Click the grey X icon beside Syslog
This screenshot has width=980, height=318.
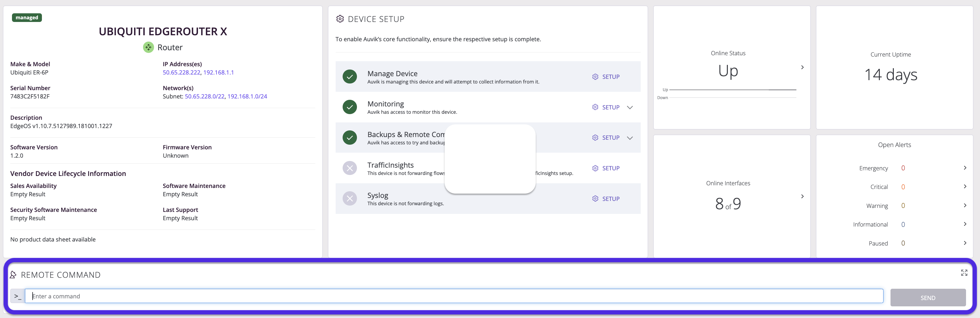point(350,199)
